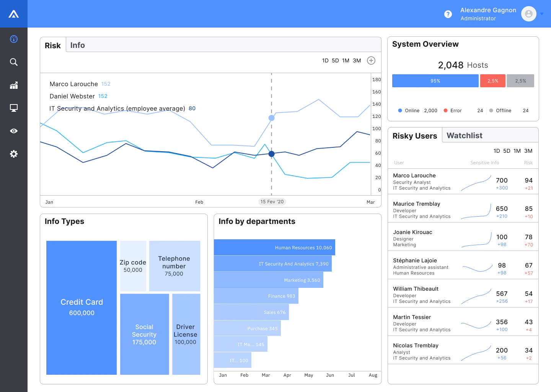Switch to the Info tab
The image size is (551, 392).
78,45
